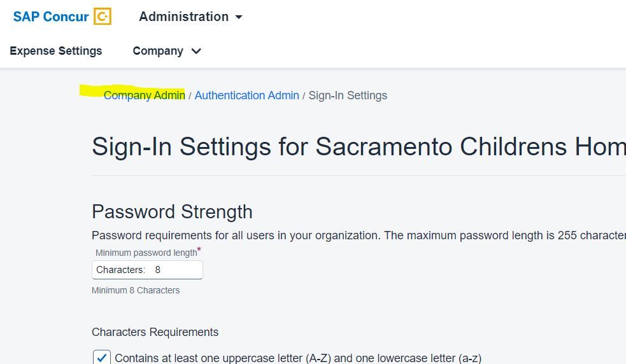
Task: Click the Sign-In Settings page heading
Action: [x=358, y=147]
